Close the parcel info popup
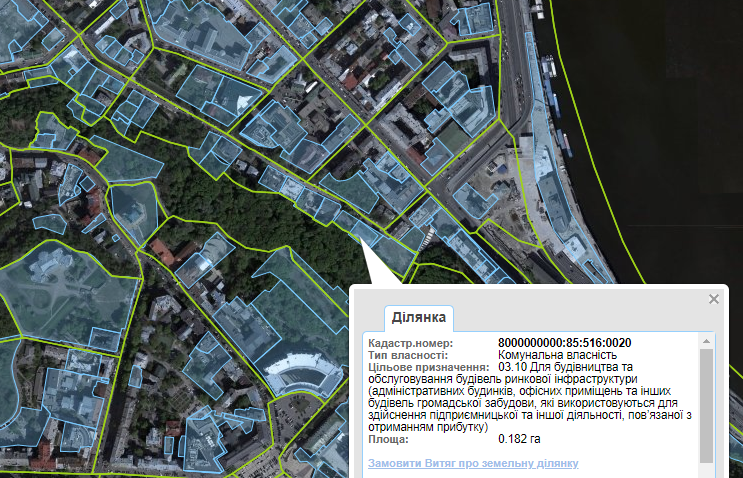This screenshot has width=743, height=478. click(714, 299)
